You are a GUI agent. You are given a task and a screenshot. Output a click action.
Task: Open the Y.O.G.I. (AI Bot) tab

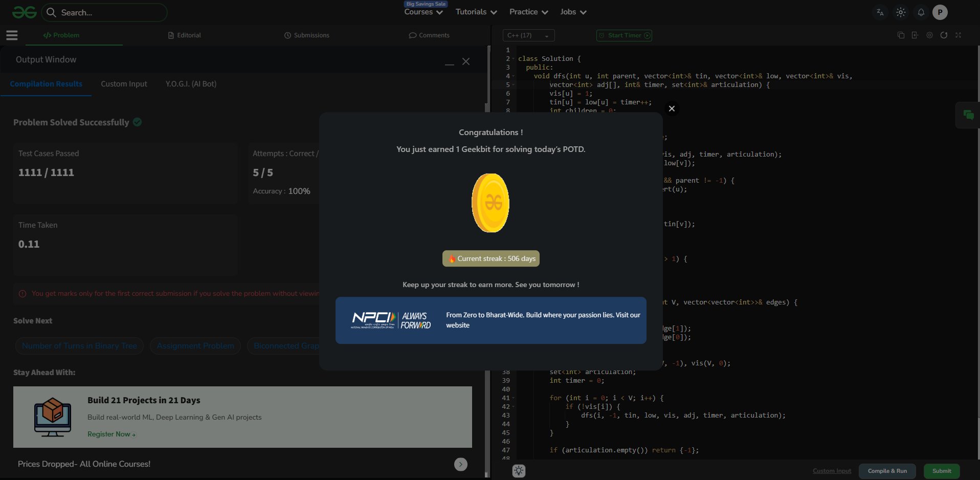point(191,84)
